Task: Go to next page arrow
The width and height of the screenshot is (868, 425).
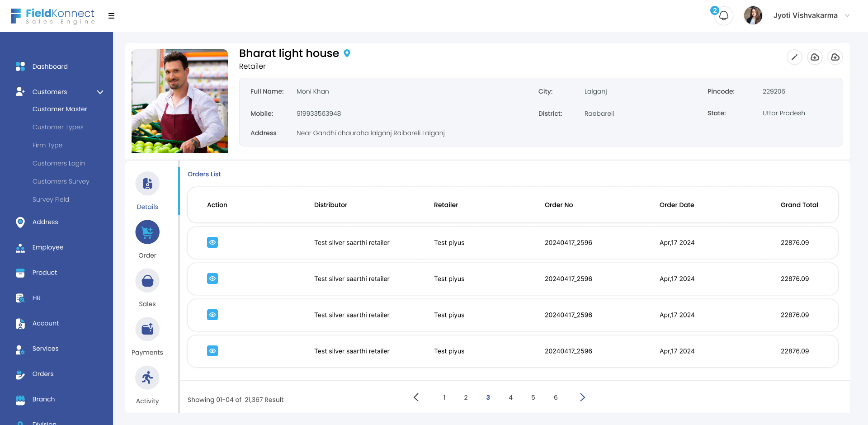Action: pyautogui.click(x=582, y=397)
